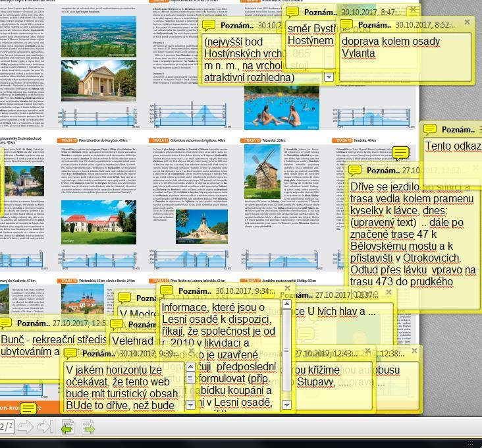The width and height of the screenshot is (482, 448).
Task: Click heading 'Hradská, 46 km'
Action: pyautogui.click(x=365, y=140)
